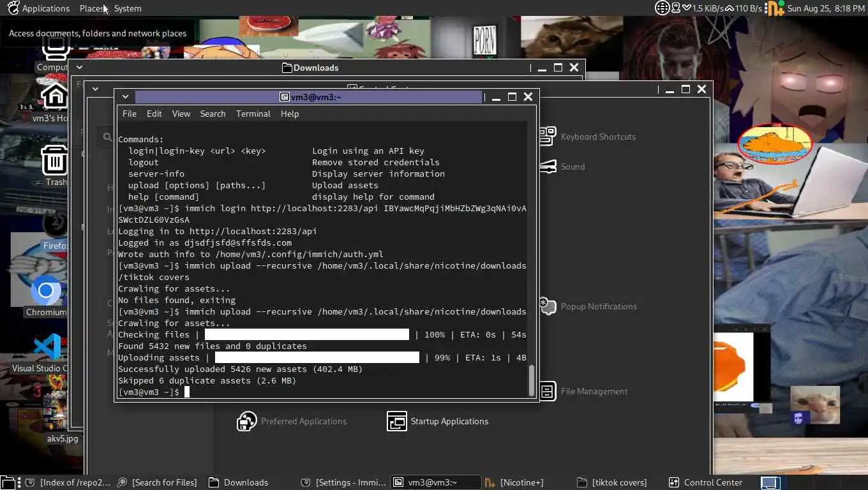Click the Downloads window title bar
This screenshot has height=490, width=868.
click(310, 68)
